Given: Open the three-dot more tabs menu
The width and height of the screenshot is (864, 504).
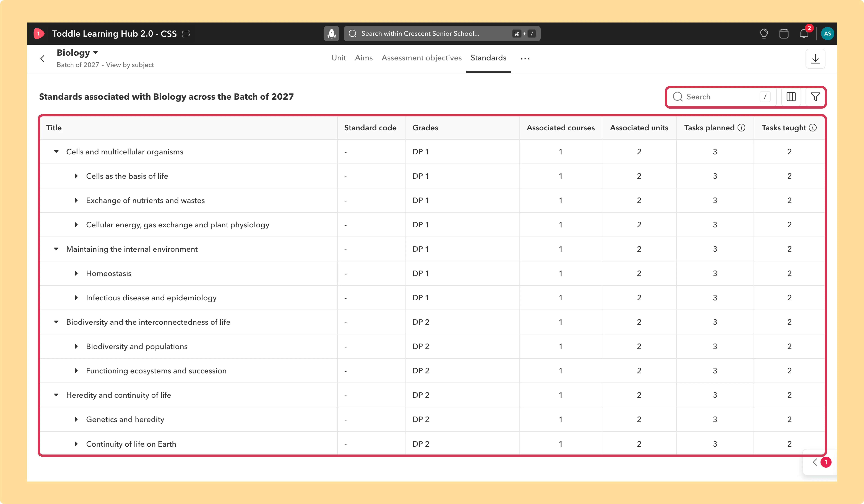Looking at the screenshot, I should coord(525,59).
